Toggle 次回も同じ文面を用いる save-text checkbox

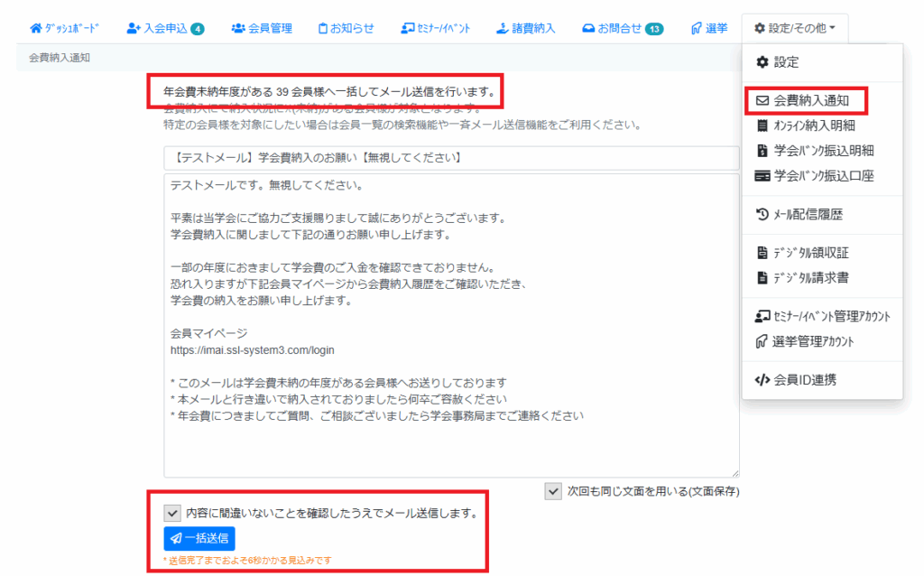click(553, 491)
